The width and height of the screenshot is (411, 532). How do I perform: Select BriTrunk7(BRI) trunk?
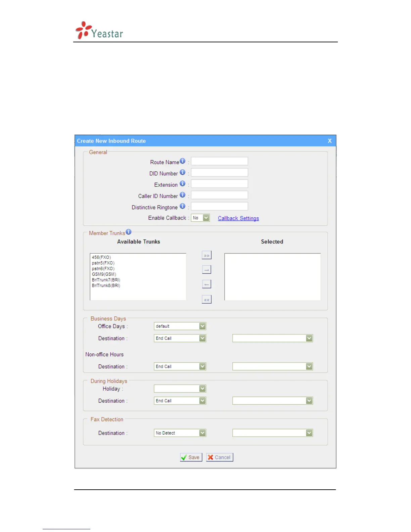(x=106, y=280)
